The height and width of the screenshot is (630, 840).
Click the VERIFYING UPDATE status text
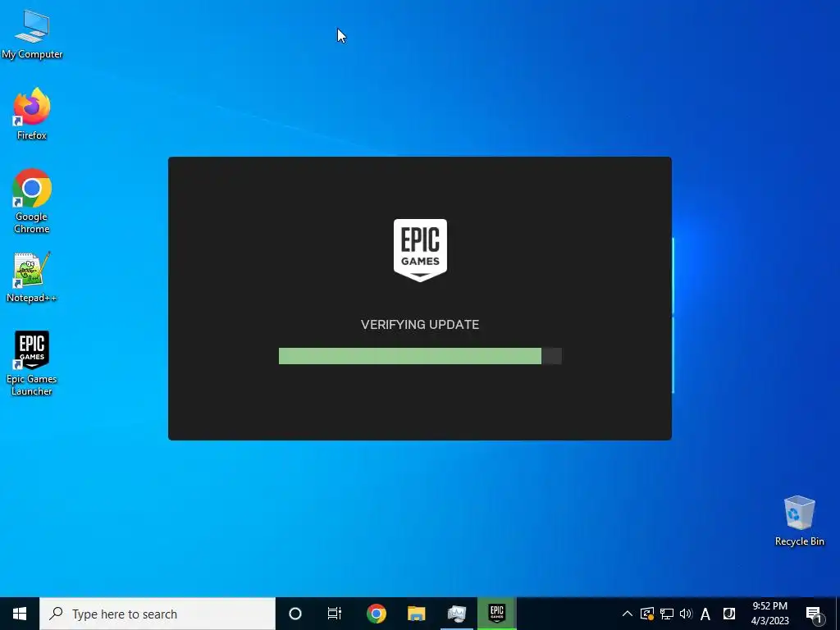coord(420,325)
